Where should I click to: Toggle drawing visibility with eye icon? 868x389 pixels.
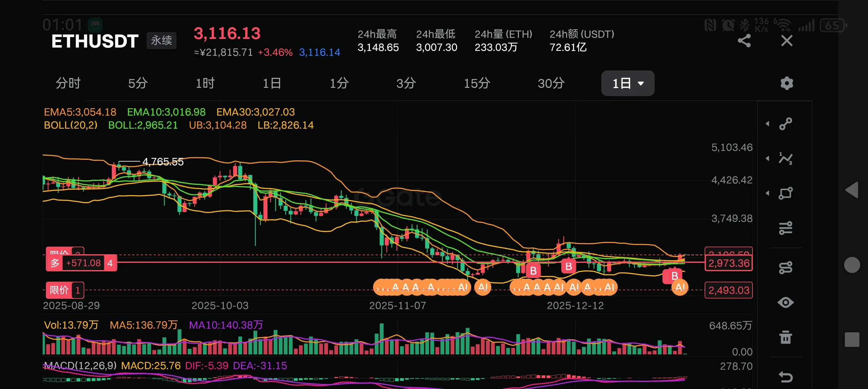(x=785, y=302)
